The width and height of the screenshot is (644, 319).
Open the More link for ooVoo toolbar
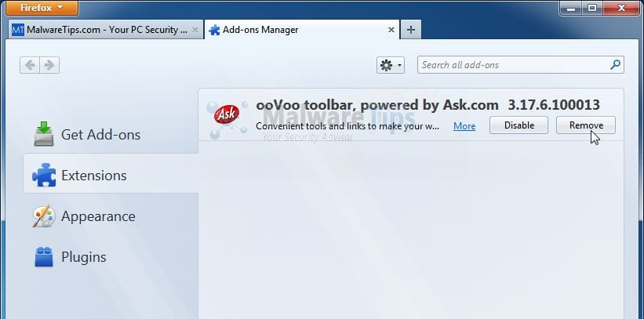pyautogui.click(x=464, y=126)
